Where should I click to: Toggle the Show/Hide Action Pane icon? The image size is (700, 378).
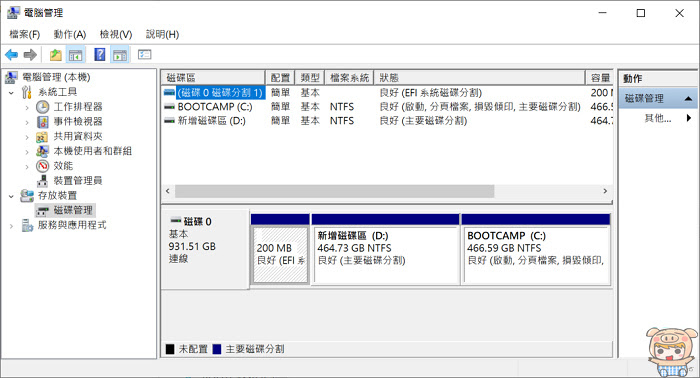[x=120, y=55]
